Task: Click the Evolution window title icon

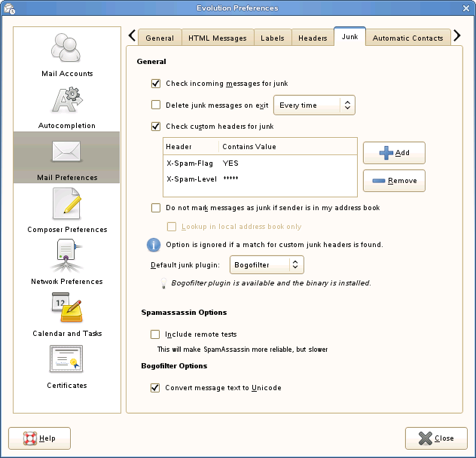Action: [9, 8]
